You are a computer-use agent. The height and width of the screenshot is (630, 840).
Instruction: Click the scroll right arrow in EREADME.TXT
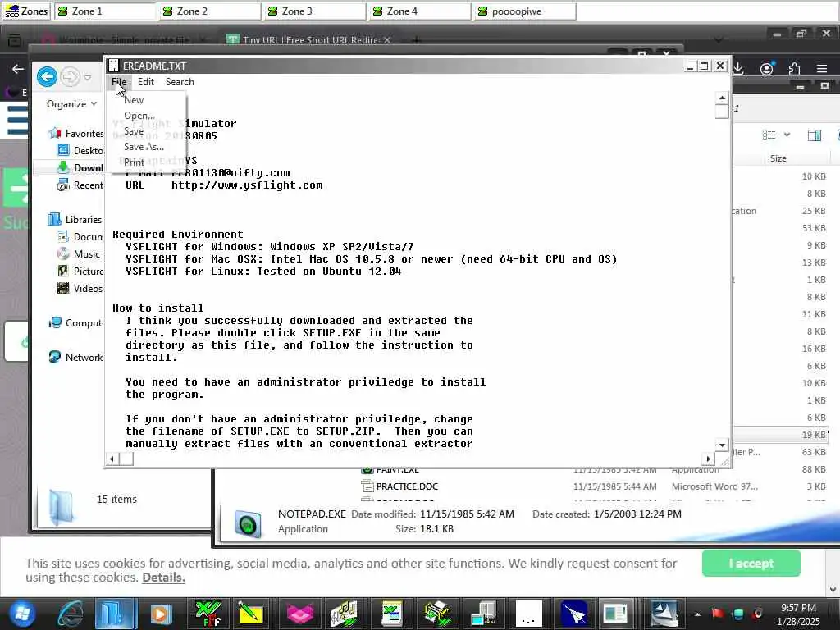tap(709, 459)
